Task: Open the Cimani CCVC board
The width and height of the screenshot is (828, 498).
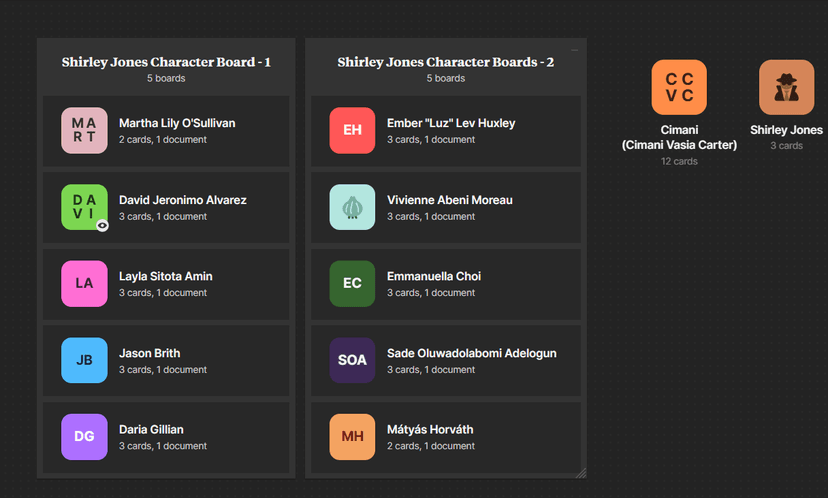Action: pos(679,88)
